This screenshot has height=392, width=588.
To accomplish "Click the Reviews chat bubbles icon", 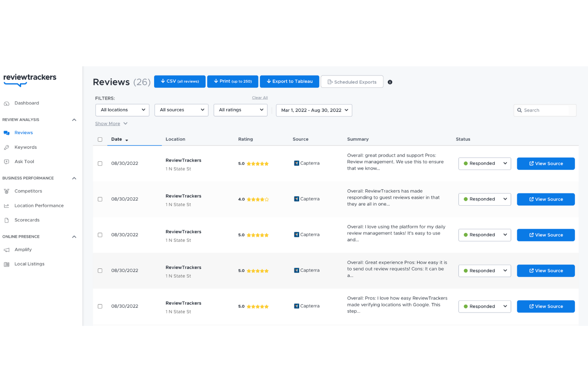I will click(x=7, y=133).
